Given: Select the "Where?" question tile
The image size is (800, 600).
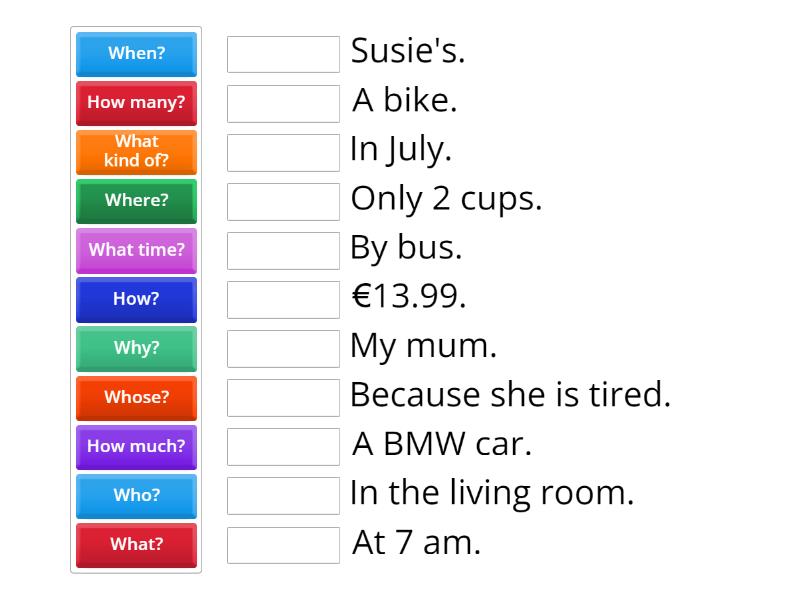Looking at the screenshot, I should (x=136, y=201).
